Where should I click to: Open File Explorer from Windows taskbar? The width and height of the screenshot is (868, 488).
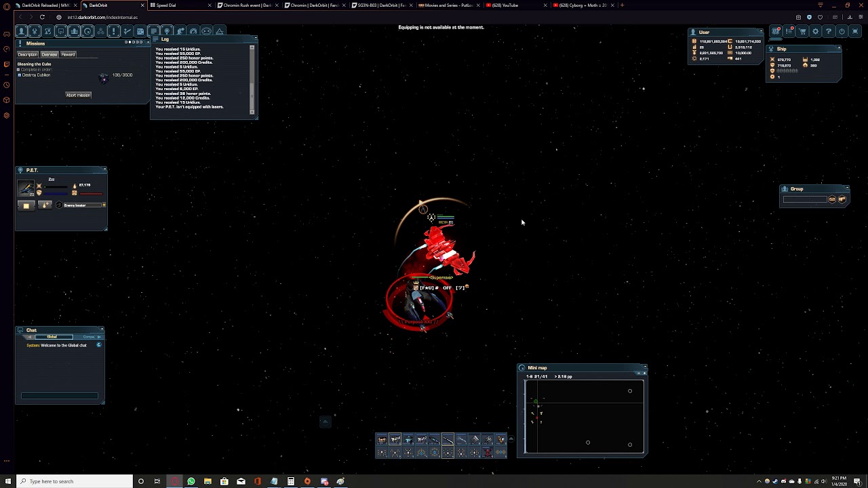coord(208,481)
